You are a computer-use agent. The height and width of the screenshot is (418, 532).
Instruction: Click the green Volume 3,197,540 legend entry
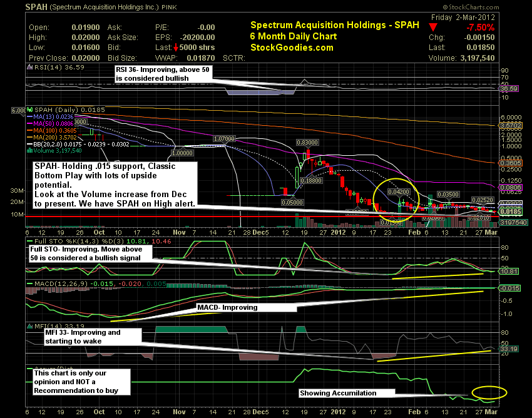pyautogui.click(x=54, y=151)
